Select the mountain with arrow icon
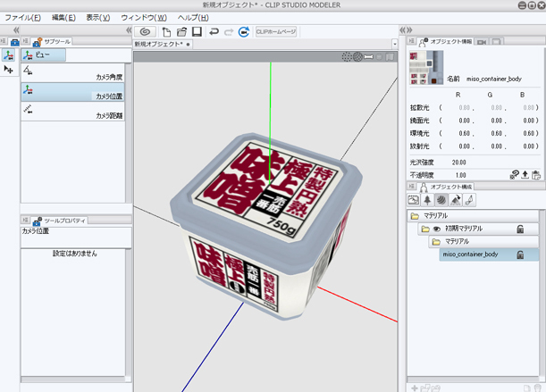Screen dimensions: 546x392 pos(456,200)
